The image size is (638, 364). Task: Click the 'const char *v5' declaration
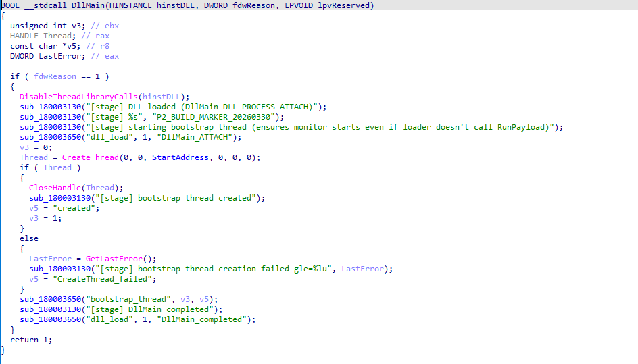click(45, 46)
